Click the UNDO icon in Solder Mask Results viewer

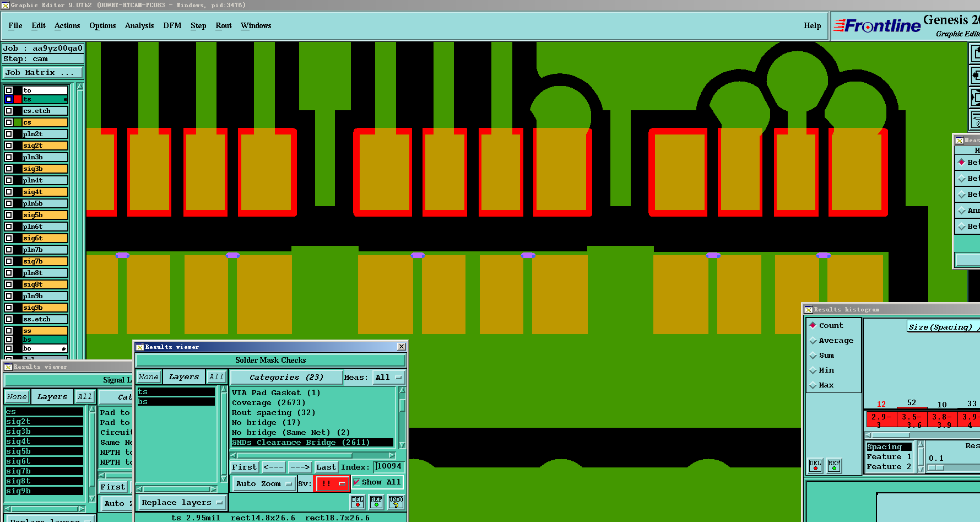396,502
